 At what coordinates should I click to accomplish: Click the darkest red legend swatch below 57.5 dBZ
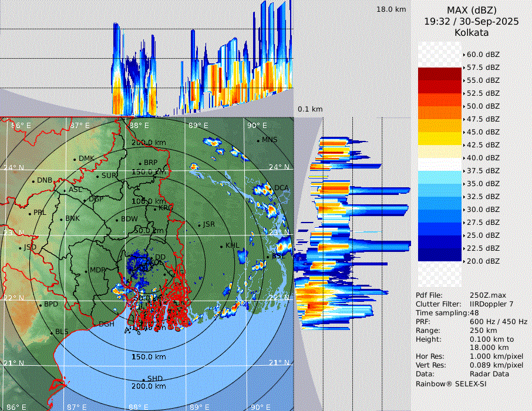(x=440, y=73)
